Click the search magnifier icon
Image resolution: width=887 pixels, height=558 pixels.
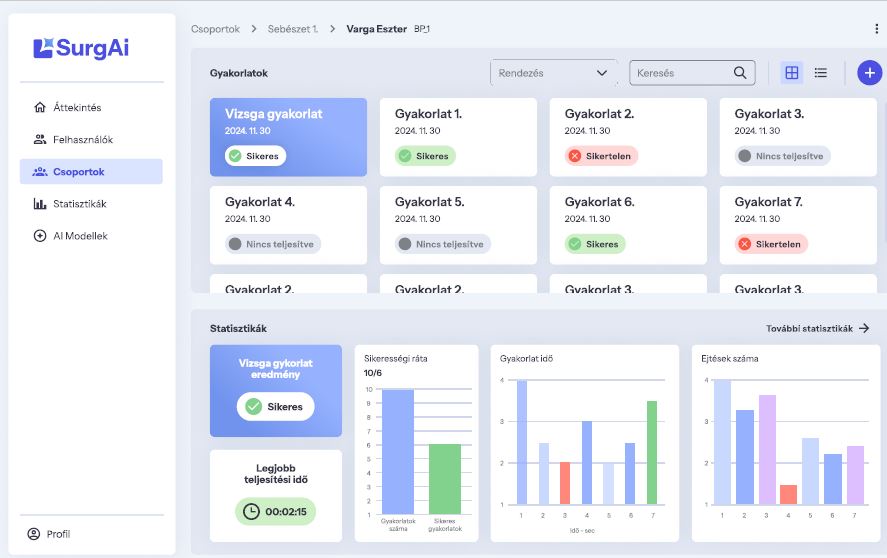739,72
